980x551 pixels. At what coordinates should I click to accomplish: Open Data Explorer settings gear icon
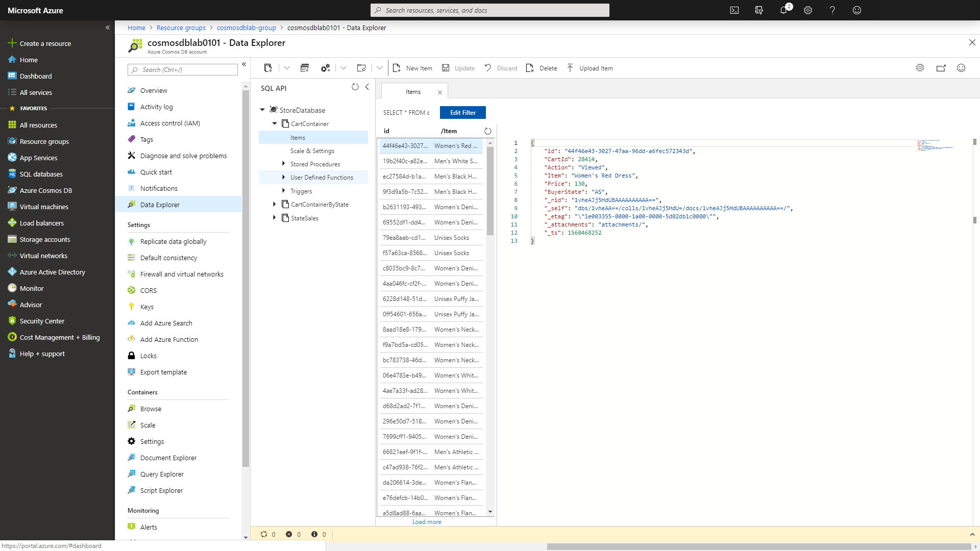coord(920,68)
